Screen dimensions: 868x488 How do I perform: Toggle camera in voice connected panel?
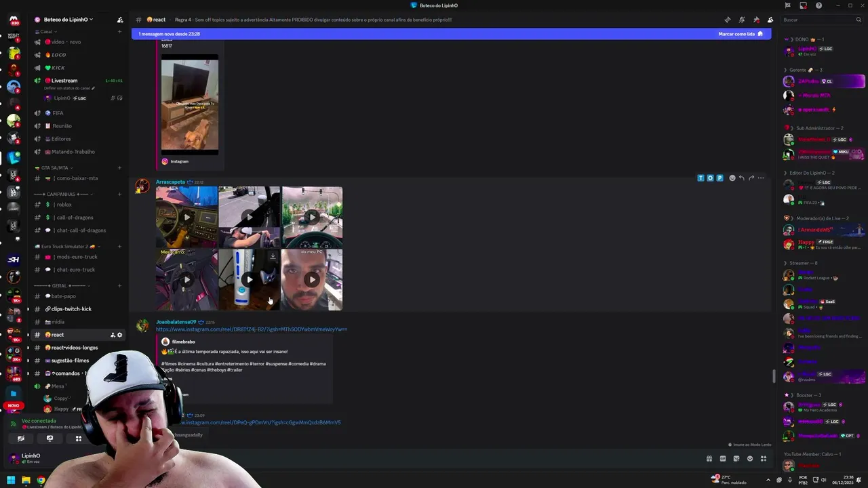(21, 439)
